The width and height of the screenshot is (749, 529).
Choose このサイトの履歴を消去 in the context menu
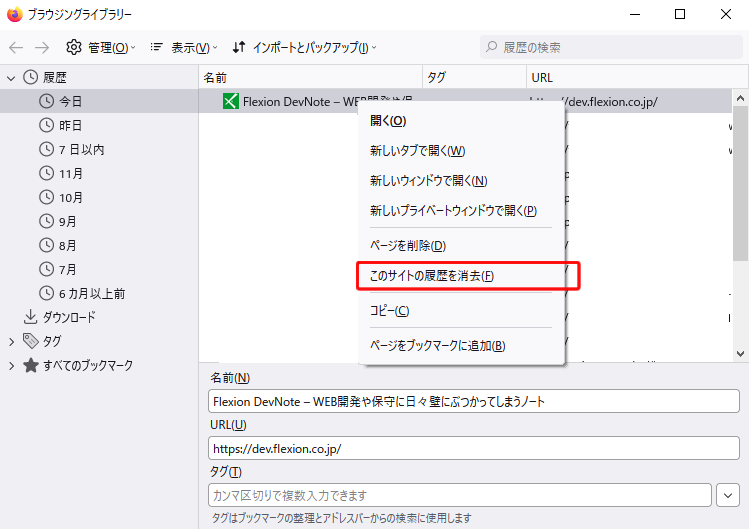click(x=432, y=276)
